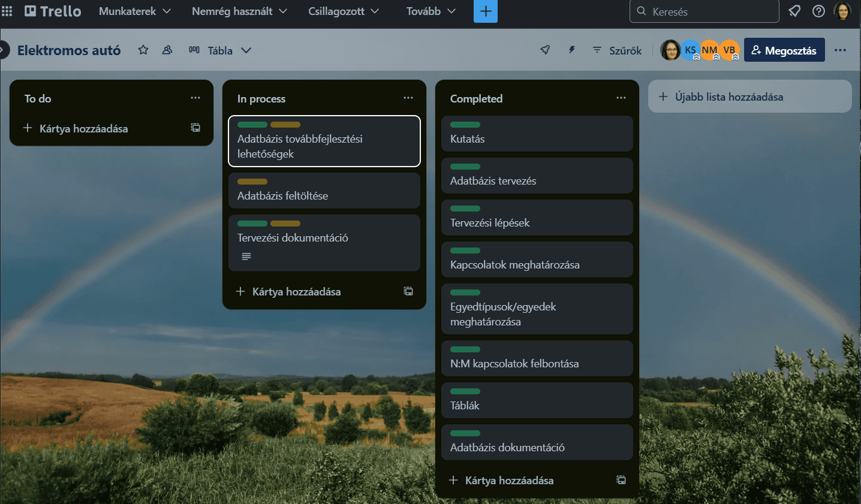
Task: Open the help question mark icon
Action: 818,11
